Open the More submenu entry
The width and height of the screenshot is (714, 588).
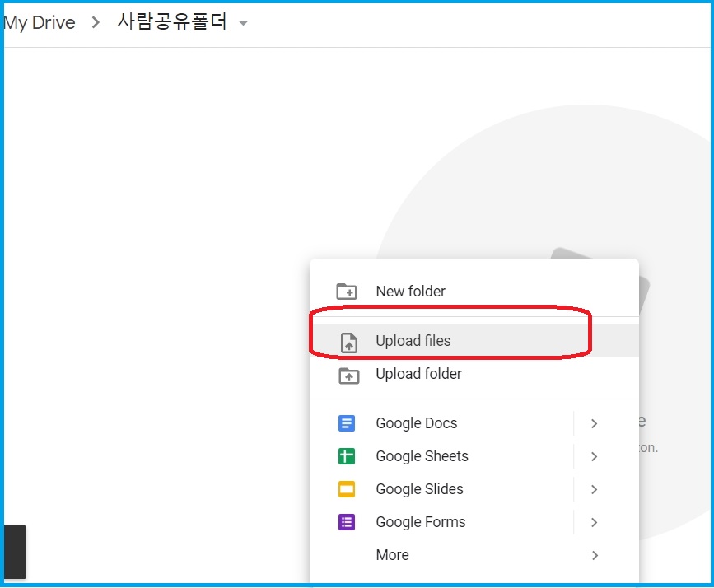pyautogui.click(x=474, y=555)
